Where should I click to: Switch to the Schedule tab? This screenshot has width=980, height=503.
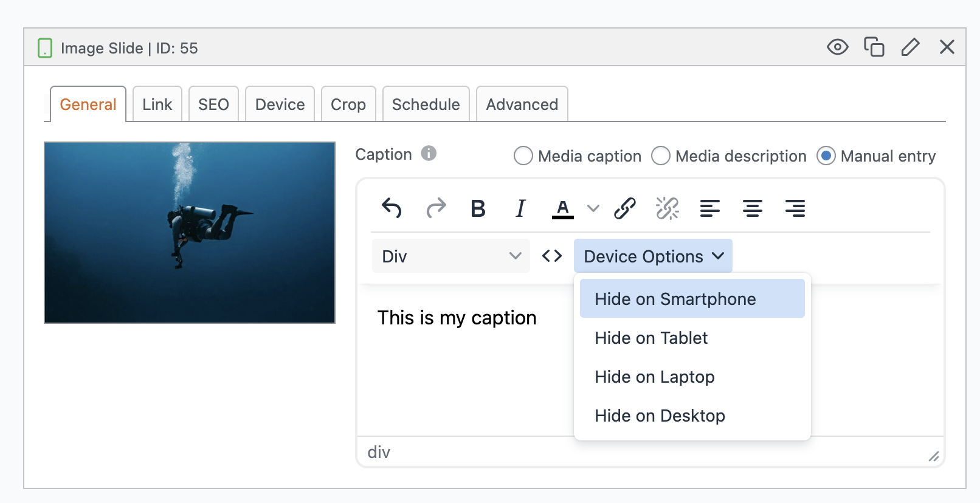(426, 104)
